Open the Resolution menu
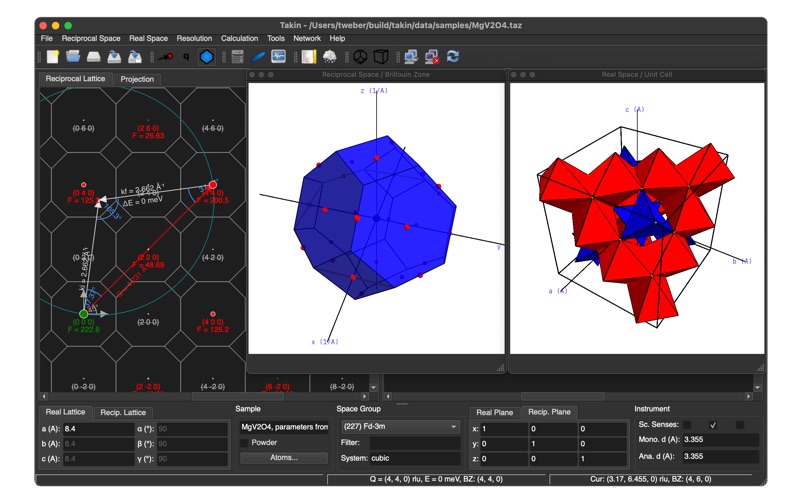The height and width of the screenshot is (500, 800). [x=194, y=38]
